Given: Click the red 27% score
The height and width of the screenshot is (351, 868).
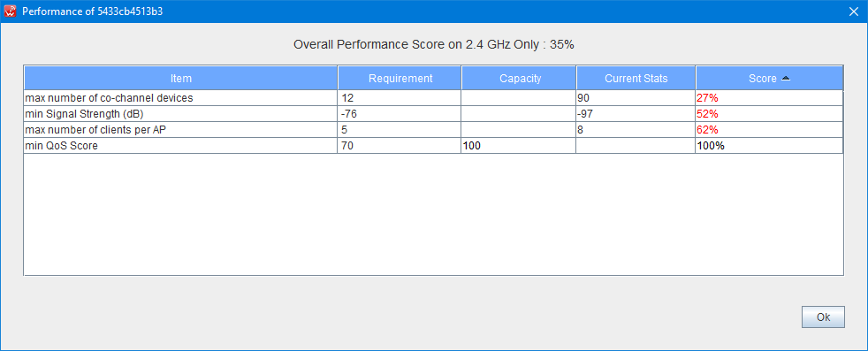Looking at the screenshot, I should [x=707, y=98].
